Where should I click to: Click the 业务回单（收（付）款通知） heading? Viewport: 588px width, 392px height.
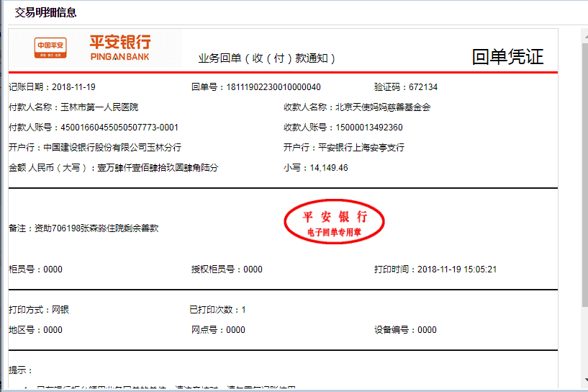coord(266,58)
